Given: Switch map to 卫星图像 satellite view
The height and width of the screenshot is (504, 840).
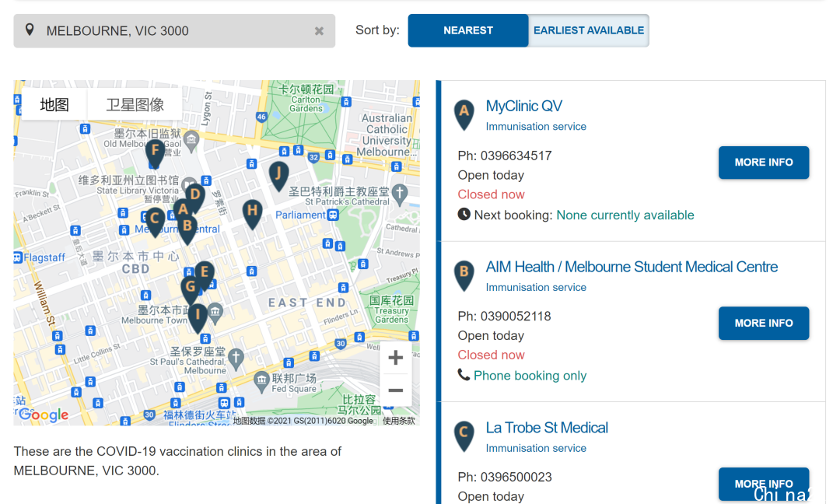Looking at the screenshot, I should point(135,104).
